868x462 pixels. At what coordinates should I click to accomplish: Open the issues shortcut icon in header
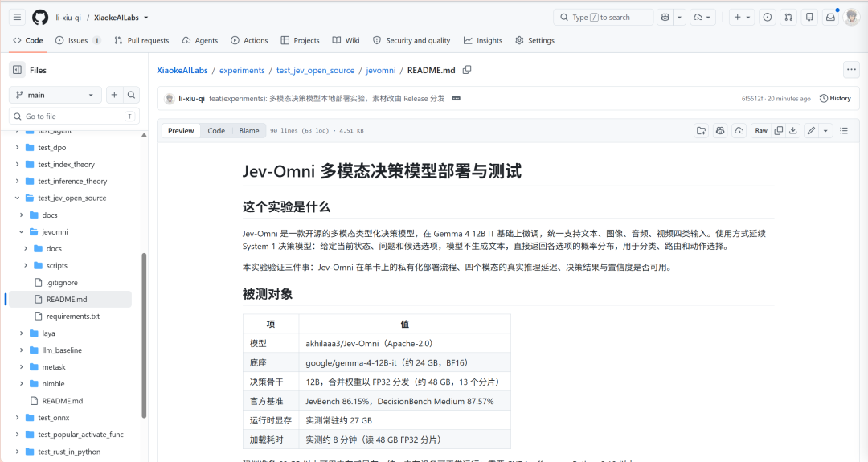(x=768, y=17)
